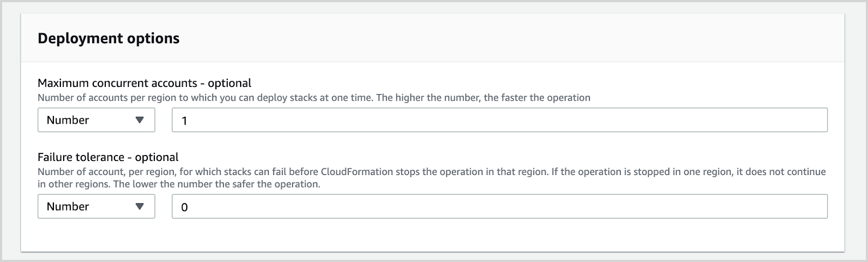Click the value 1 in concurrent accounts field
The height and width of the screenshot is (262, 868).
[185, 120]
